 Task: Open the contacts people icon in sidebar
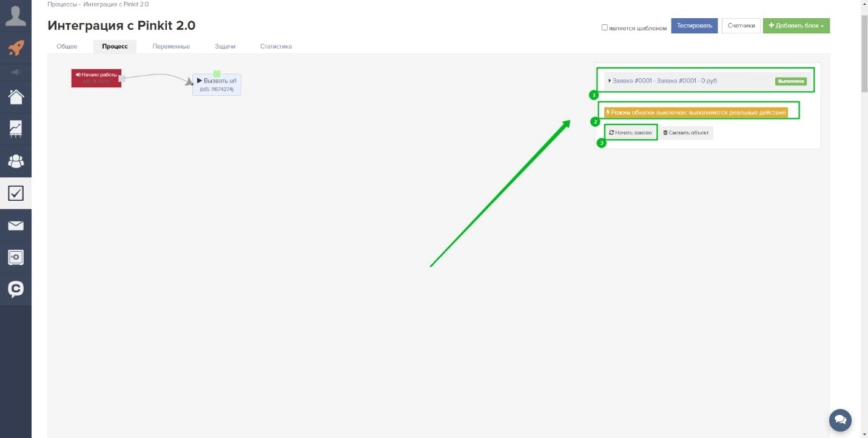point(16,161)
